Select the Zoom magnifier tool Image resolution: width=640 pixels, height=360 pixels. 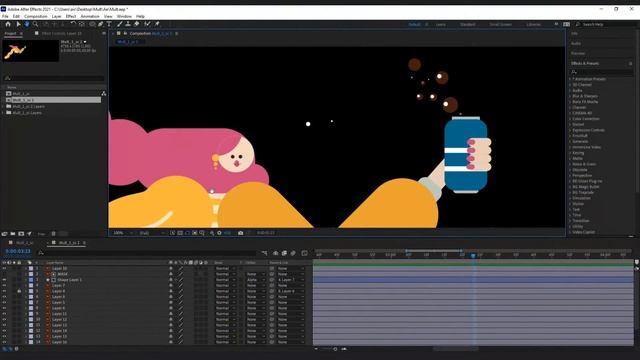[36, 24]
